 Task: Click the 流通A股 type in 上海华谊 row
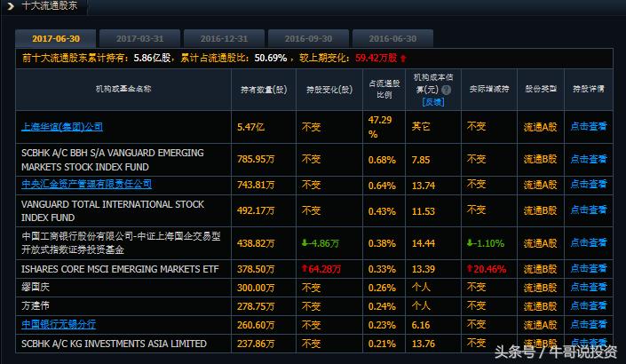[541, 127]
